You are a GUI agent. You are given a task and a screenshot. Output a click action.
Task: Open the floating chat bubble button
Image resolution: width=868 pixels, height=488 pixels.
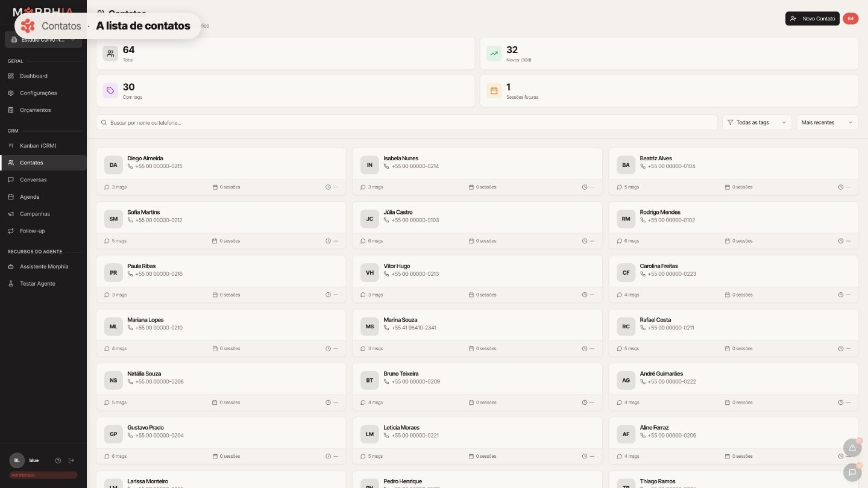pos(852,472)
